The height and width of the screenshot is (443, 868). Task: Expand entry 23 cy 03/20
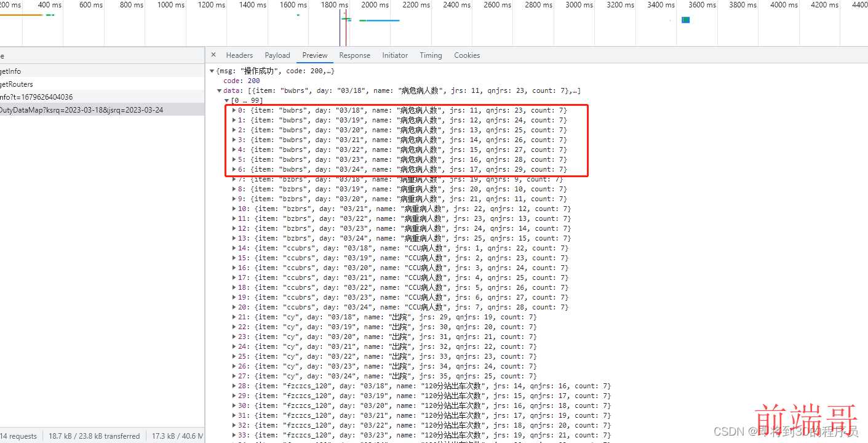(x=234, y=337)
